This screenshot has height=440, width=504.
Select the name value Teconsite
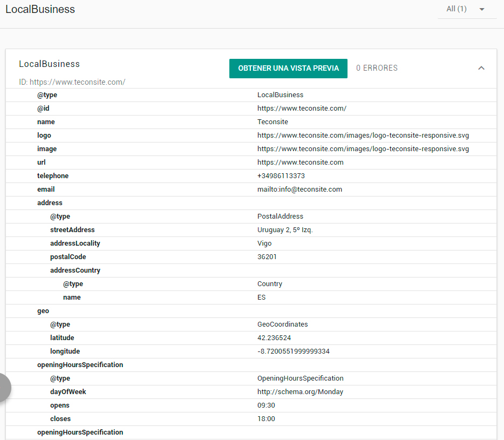point(273,122)
